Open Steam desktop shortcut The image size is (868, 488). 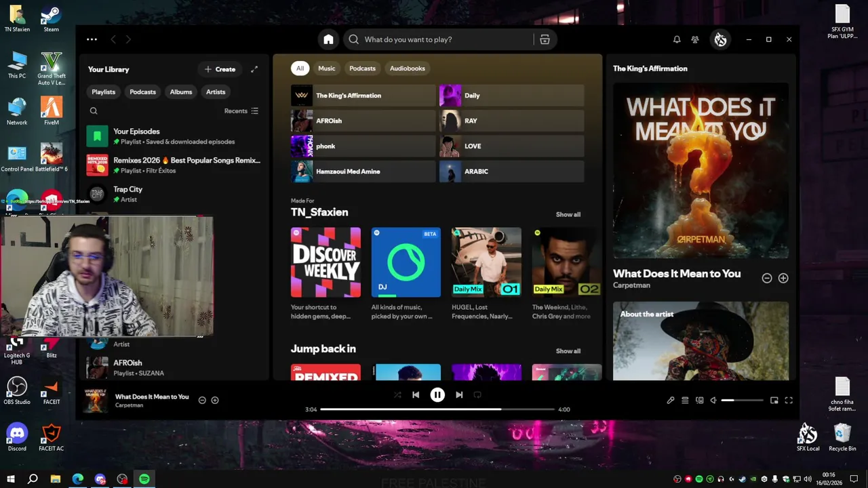[51, 19]
